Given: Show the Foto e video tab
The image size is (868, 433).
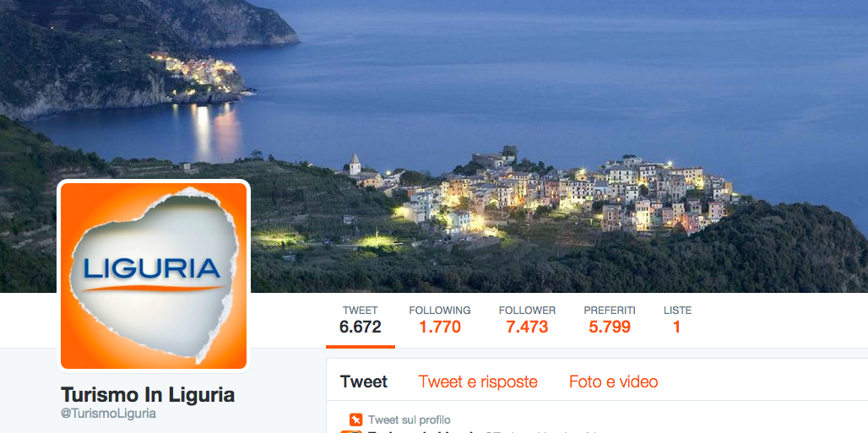Looking at the screenshot, I should pos(613,382).
